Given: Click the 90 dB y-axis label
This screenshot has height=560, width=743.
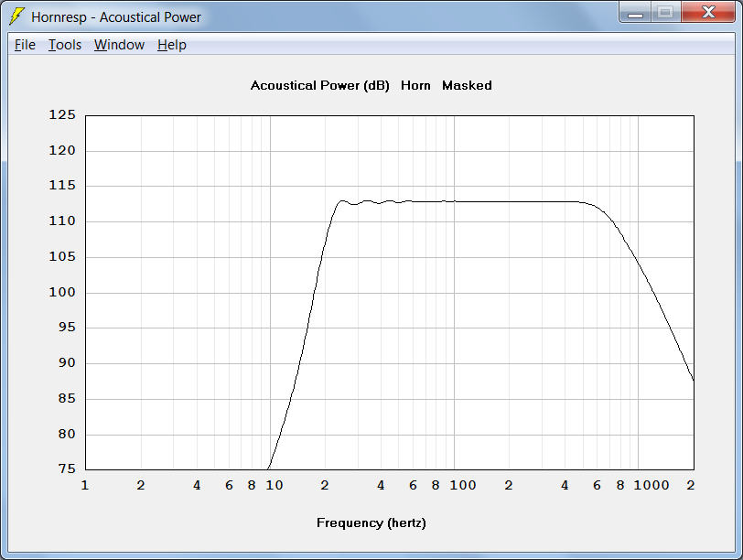Looking at the screenshot, I should pyautogui.click(x=67, y=363).
